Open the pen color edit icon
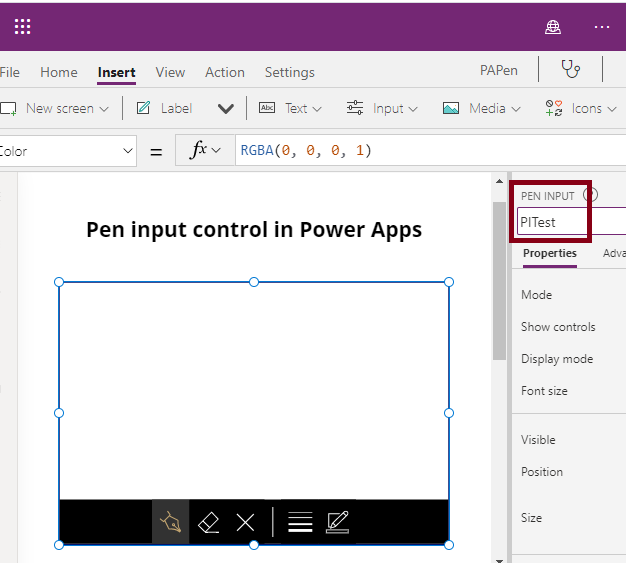Screen dimensions: 626x563 338,522
